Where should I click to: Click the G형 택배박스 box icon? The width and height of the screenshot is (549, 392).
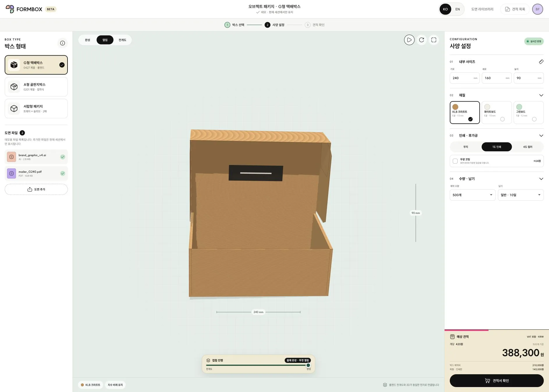point(14,65)
